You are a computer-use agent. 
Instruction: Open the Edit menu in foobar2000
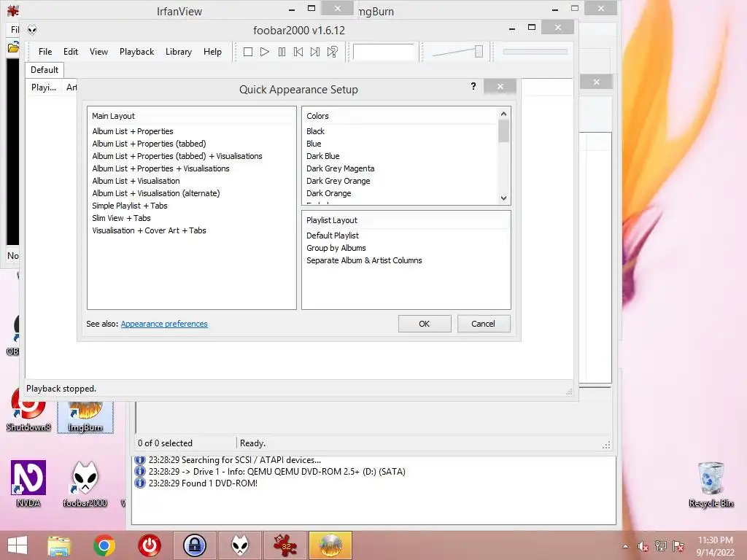pos(71,52)
